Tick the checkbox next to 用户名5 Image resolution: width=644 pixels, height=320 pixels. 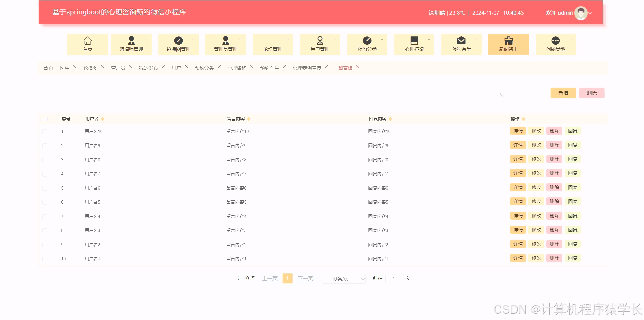point(45,202)
